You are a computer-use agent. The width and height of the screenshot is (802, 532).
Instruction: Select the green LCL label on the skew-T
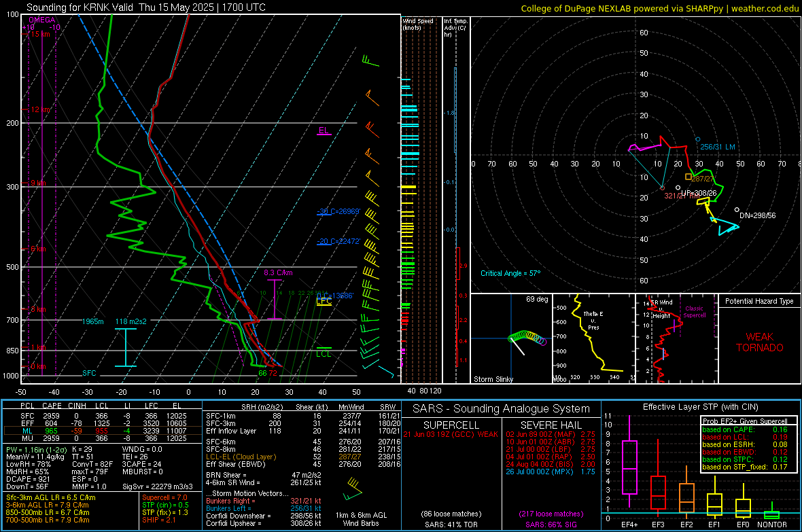coord(324,354)
